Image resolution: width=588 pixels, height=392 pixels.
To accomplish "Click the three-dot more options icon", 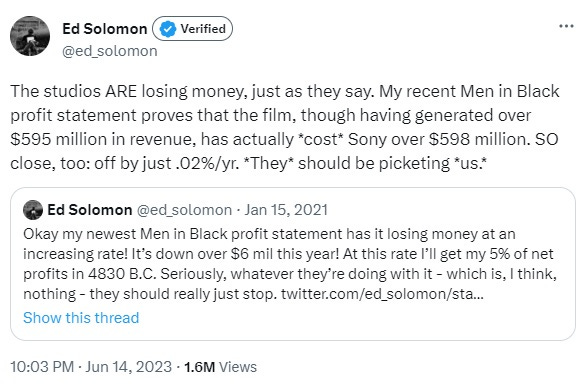I will click(x=566, y=26).
